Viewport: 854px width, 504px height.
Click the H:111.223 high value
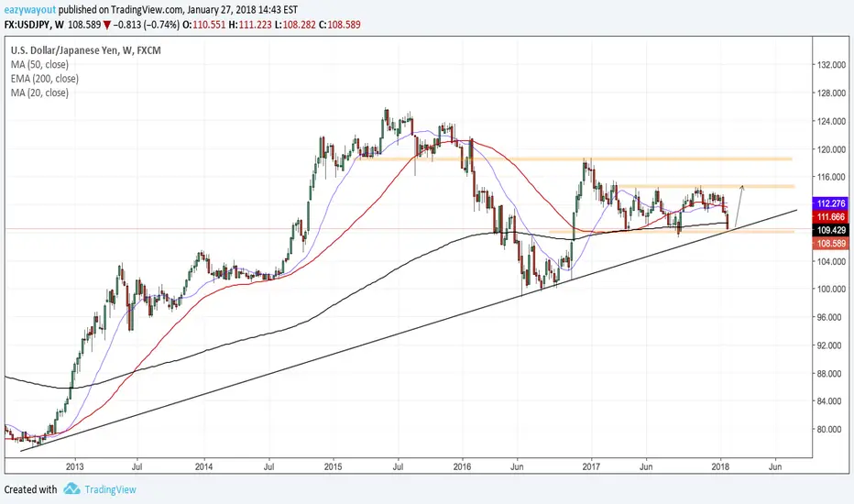click(249, 25)
